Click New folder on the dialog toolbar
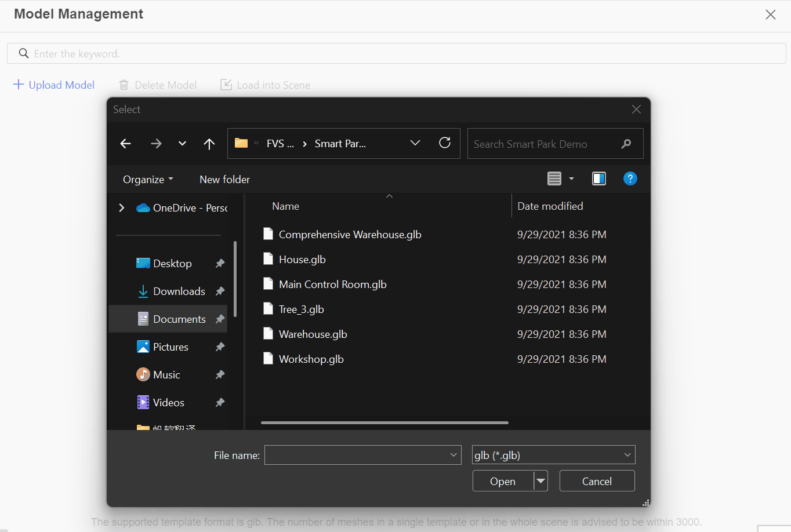Viewport: 791px width, 532px height. (224, 180)
